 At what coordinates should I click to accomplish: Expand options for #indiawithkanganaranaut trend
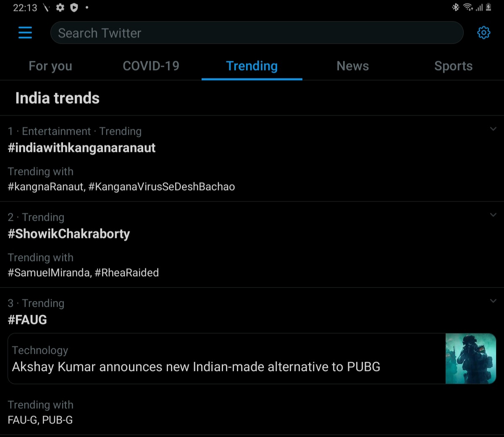point(493,129)
